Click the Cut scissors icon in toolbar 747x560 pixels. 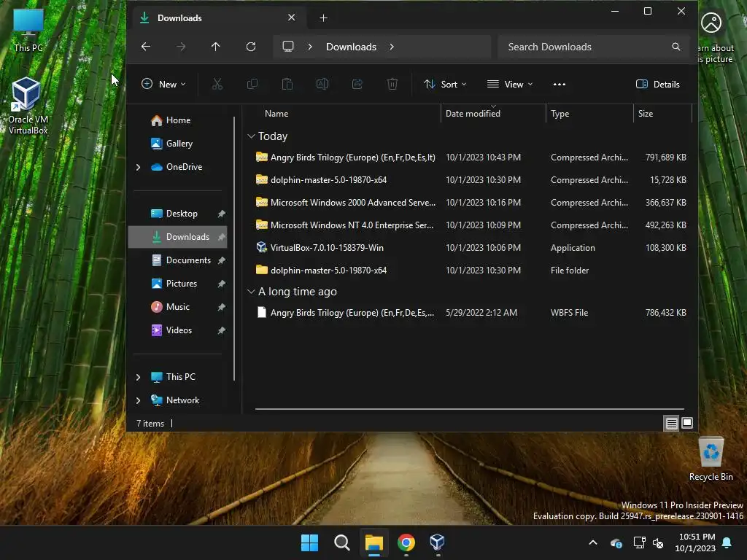pyautogui.click(x=217, y=85)
